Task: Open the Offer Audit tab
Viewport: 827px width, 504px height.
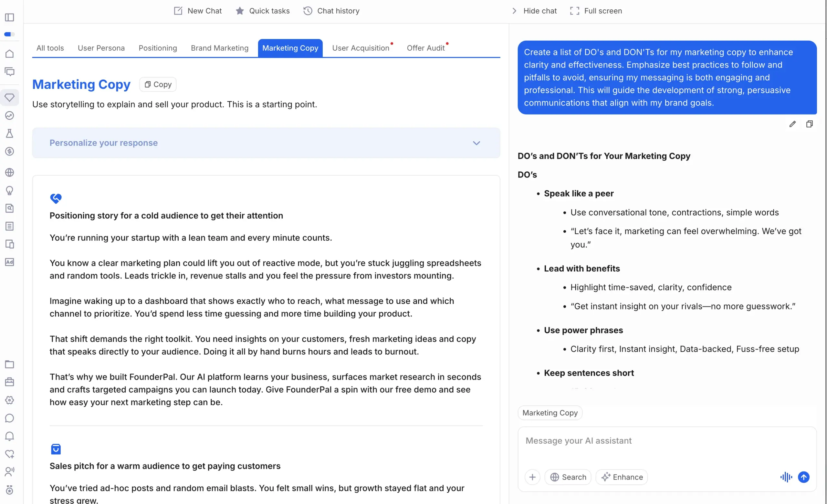Action: click(426, 48)
